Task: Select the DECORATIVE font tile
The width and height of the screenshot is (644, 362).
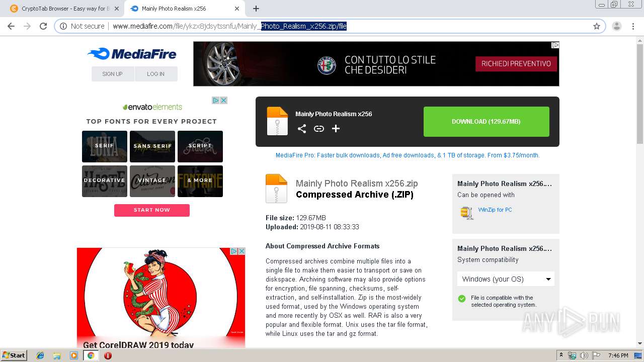Action: tap(105, 181)
